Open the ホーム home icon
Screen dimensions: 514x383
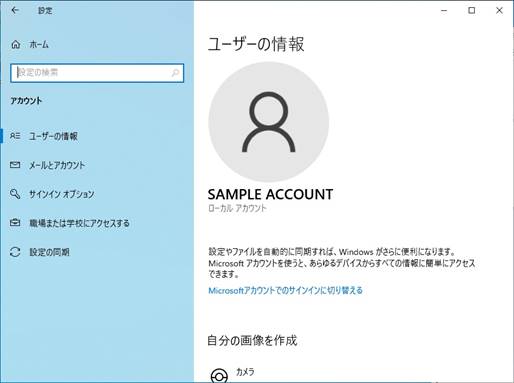click(x=16, y=44)
